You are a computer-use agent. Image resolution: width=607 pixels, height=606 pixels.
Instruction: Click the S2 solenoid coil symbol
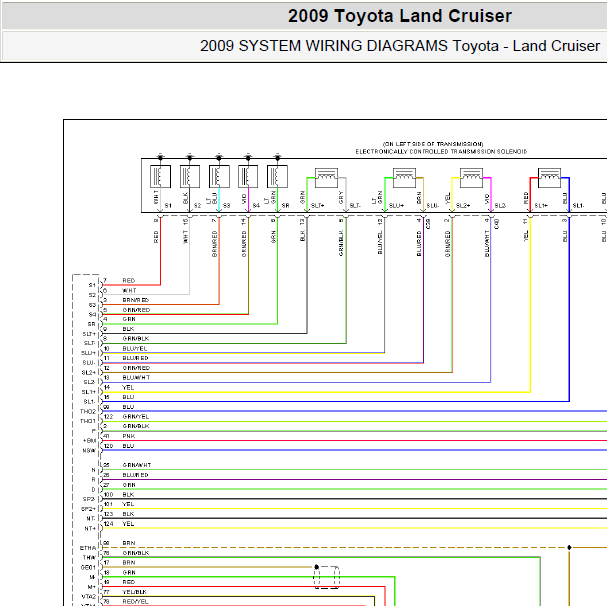[190, 177]
